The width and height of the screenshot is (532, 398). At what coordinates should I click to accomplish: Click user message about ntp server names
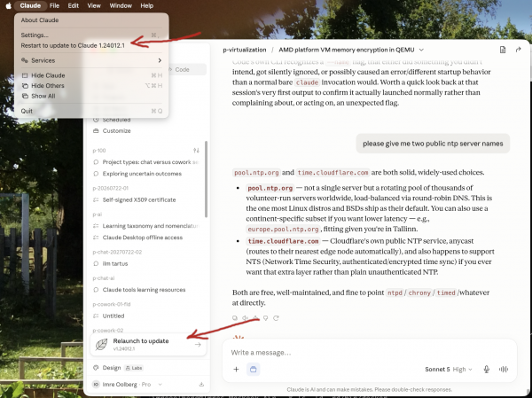[433, 144]
